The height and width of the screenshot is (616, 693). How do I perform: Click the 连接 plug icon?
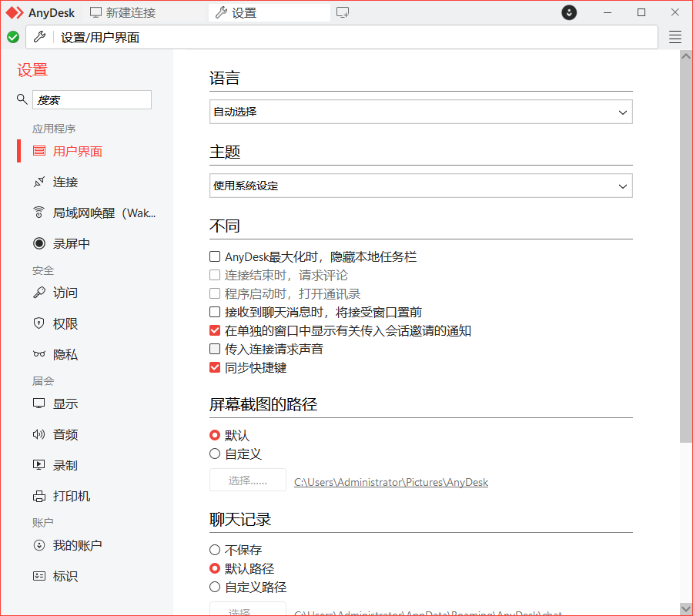click(39, 182)
